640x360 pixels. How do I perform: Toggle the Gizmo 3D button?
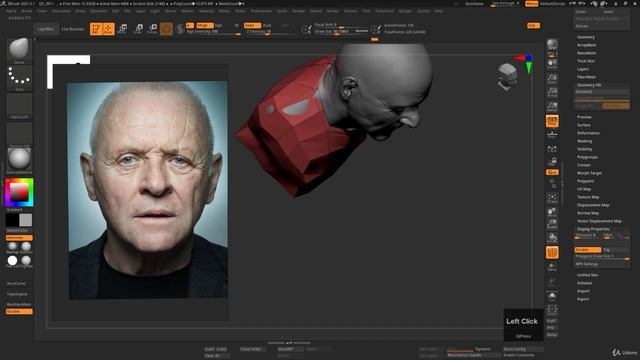pyautogui.click(x=166, y=29)
